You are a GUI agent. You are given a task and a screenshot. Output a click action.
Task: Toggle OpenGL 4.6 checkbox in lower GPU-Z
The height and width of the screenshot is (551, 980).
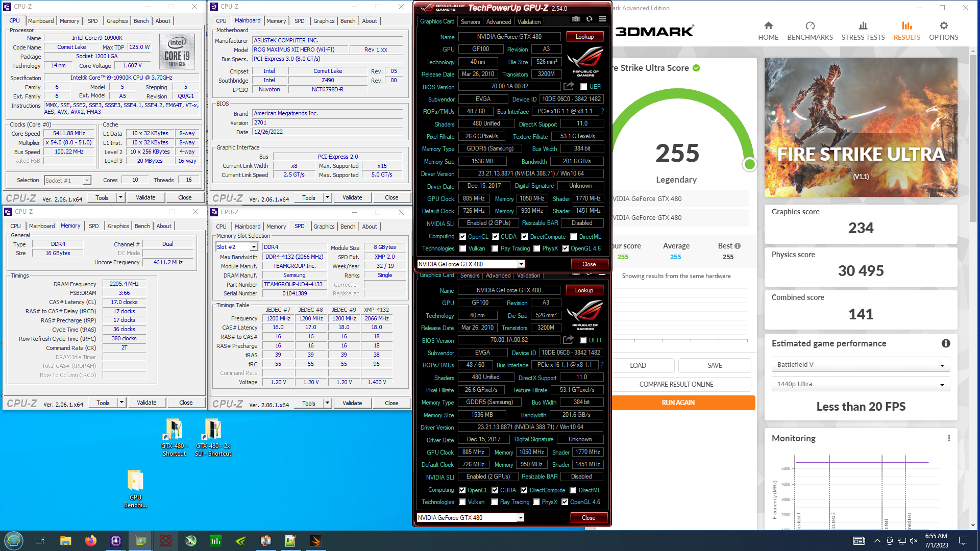coord(565,502)
